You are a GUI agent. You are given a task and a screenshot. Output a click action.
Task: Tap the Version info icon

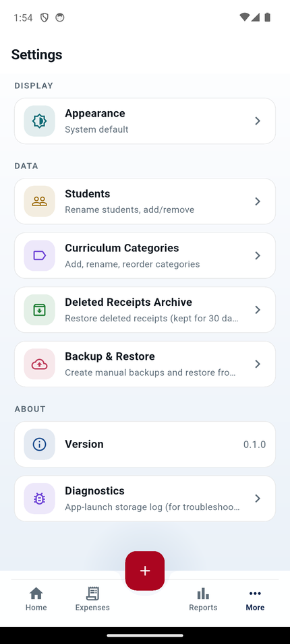point(40,445)
